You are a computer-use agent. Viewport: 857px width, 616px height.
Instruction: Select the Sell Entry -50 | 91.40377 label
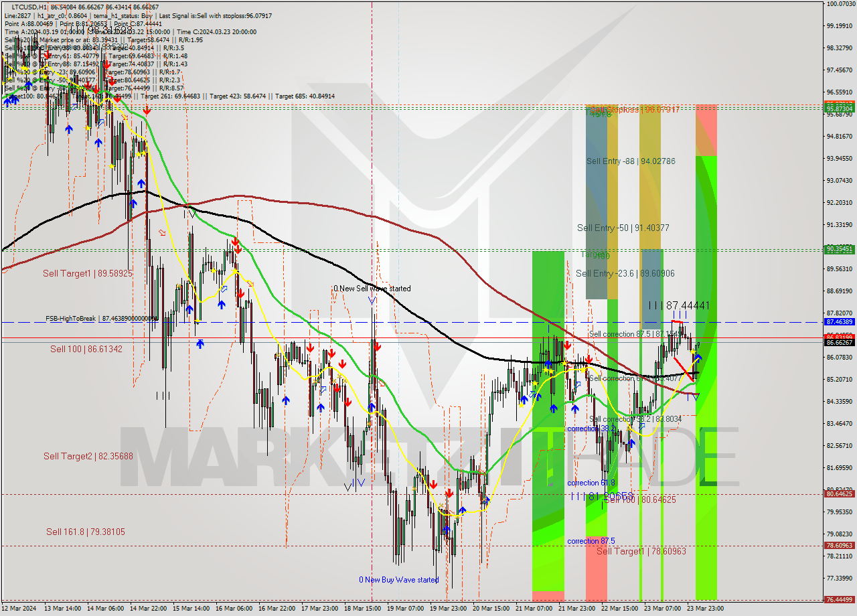[623, 228]
